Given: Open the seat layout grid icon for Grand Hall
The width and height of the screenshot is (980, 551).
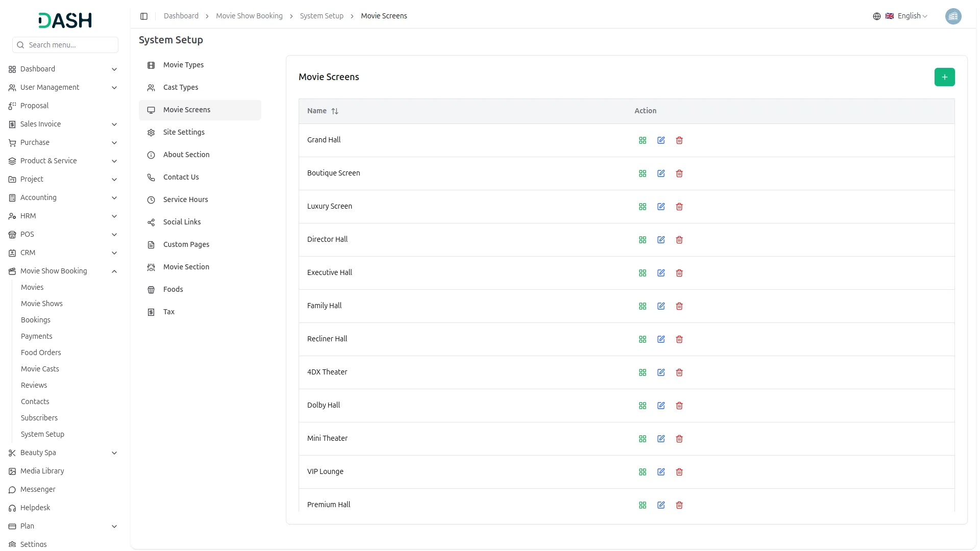Looking at the screenshot, I should [642, 140].
